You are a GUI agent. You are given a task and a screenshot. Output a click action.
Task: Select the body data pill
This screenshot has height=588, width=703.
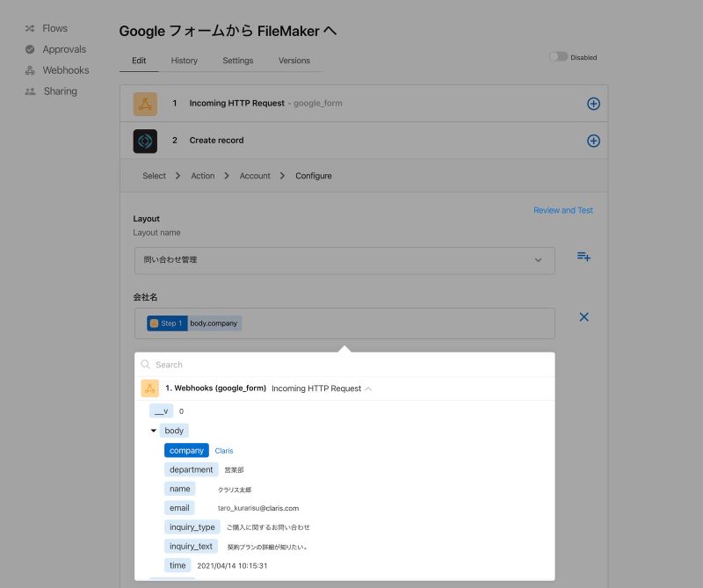pos(174,431)
